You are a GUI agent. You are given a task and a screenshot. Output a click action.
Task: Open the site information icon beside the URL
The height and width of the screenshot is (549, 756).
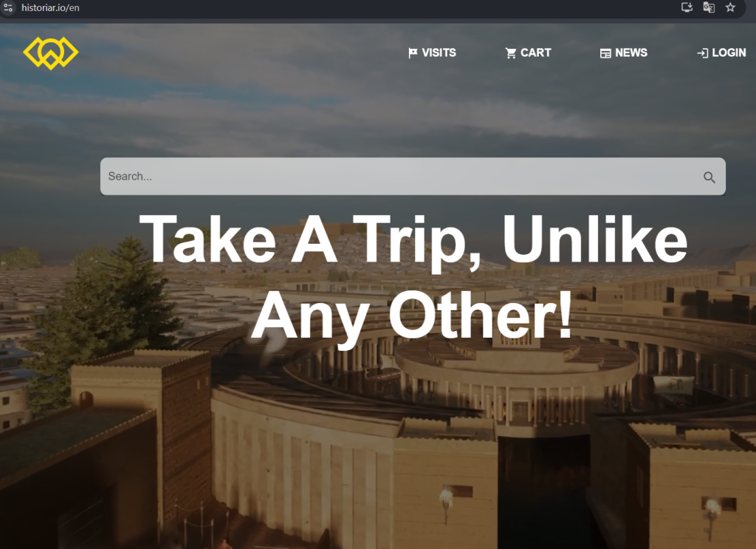click(7, 7)
